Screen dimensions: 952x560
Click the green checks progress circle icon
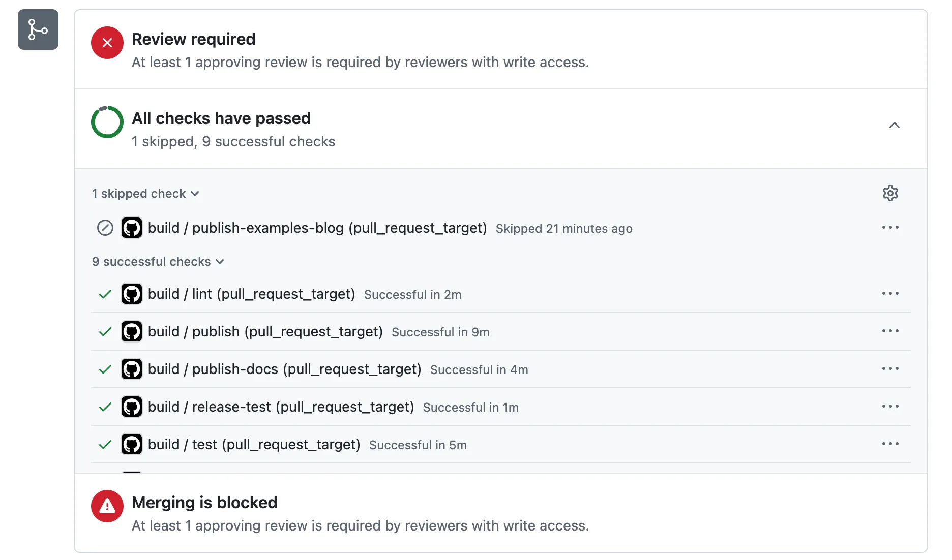coord(107,122)
